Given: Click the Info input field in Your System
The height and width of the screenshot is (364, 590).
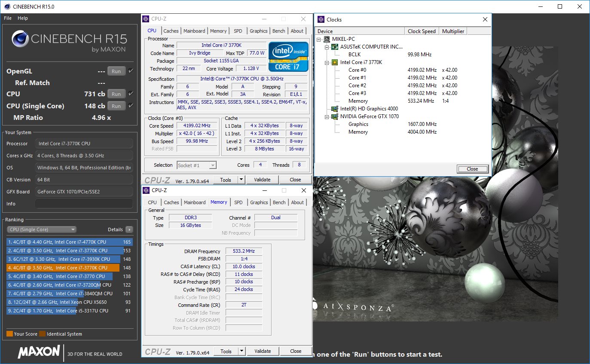Looking at the screenshot, I should coord(84,204).
